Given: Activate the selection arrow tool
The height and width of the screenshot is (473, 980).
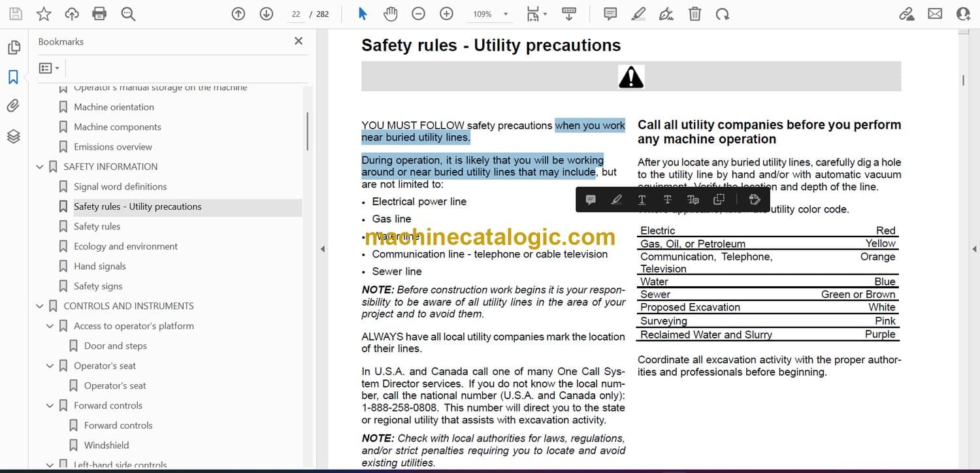Looking at the screenshot, I should coord(363,14).
